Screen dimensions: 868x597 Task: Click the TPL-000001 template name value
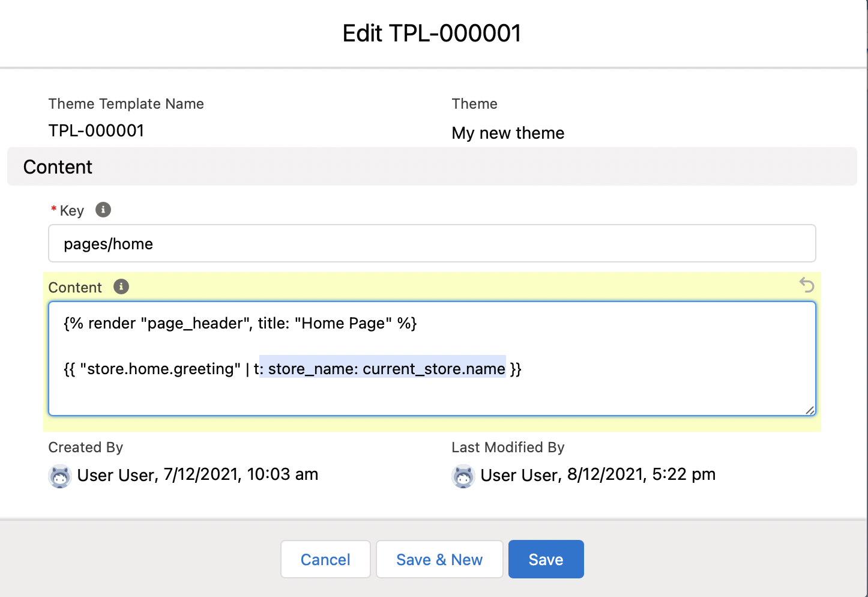(96, 130)
